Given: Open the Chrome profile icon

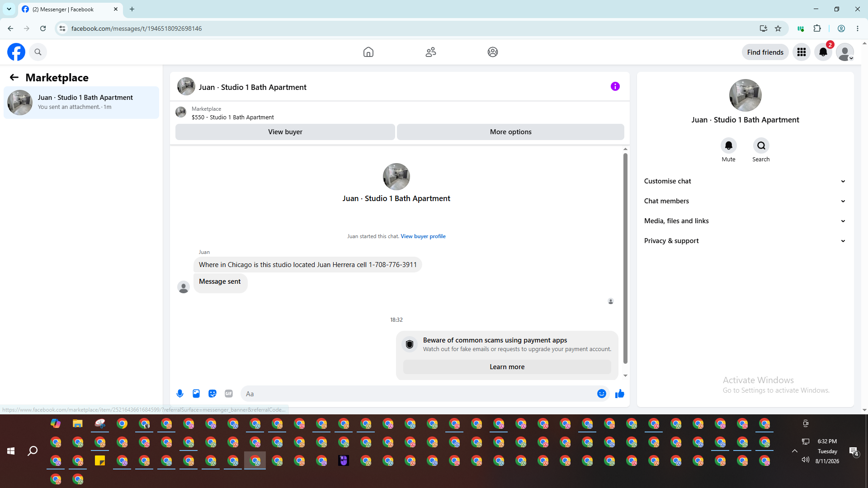Looking at the screenshot, I should pos(841,28).
